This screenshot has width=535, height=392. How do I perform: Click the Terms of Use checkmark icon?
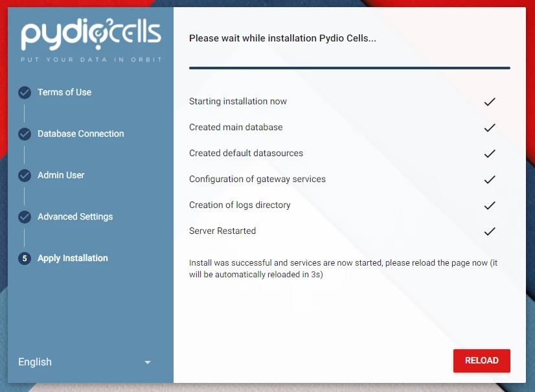coord(25,93)
